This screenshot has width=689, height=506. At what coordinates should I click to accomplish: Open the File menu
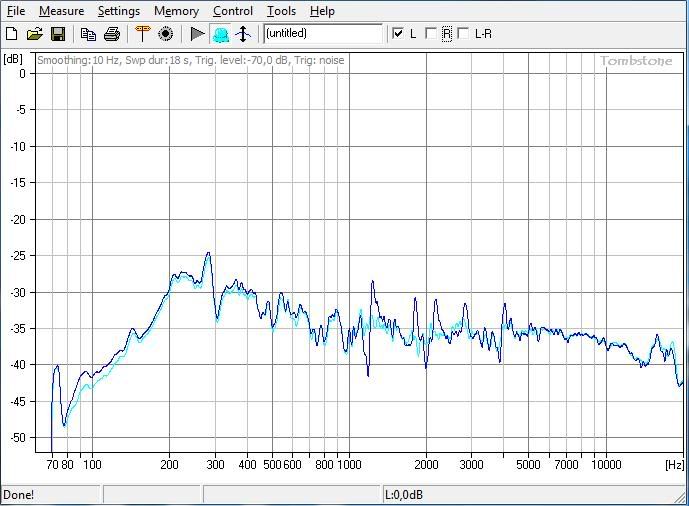(x=16, y=11)
